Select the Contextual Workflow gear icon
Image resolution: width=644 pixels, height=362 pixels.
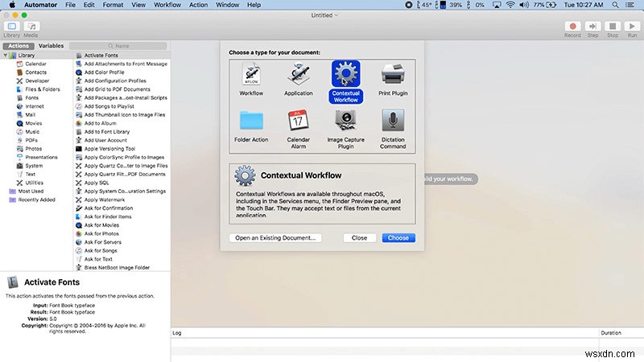[x=346, y=73]
